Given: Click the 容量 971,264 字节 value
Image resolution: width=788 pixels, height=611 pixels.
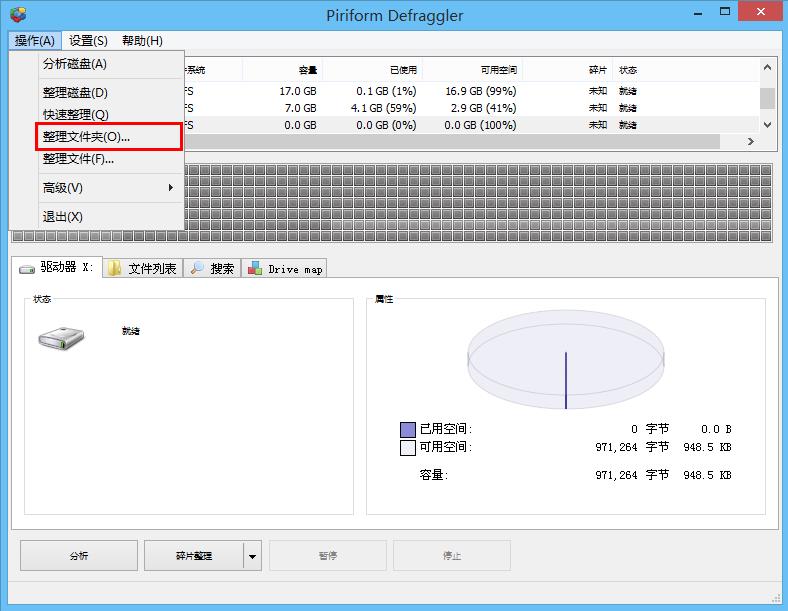Looking at the screenshot, I should 632,475.
